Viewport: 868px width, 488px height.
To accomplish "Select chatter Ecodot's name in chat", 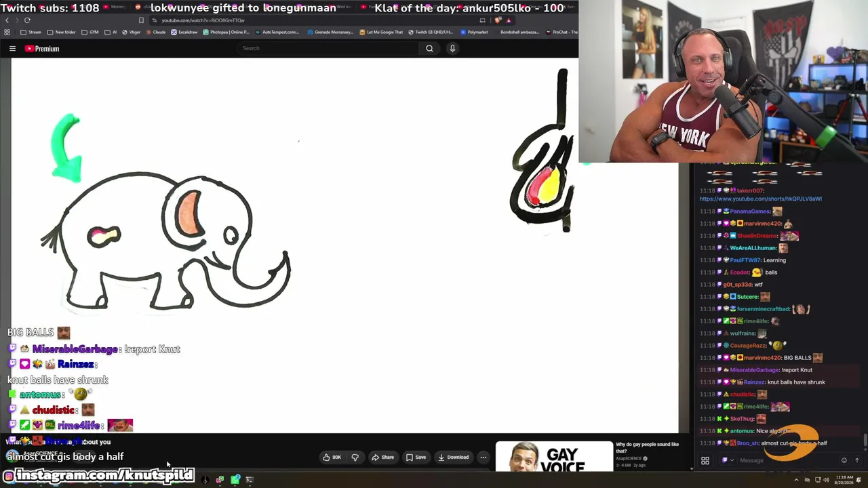I will (739, 272).
